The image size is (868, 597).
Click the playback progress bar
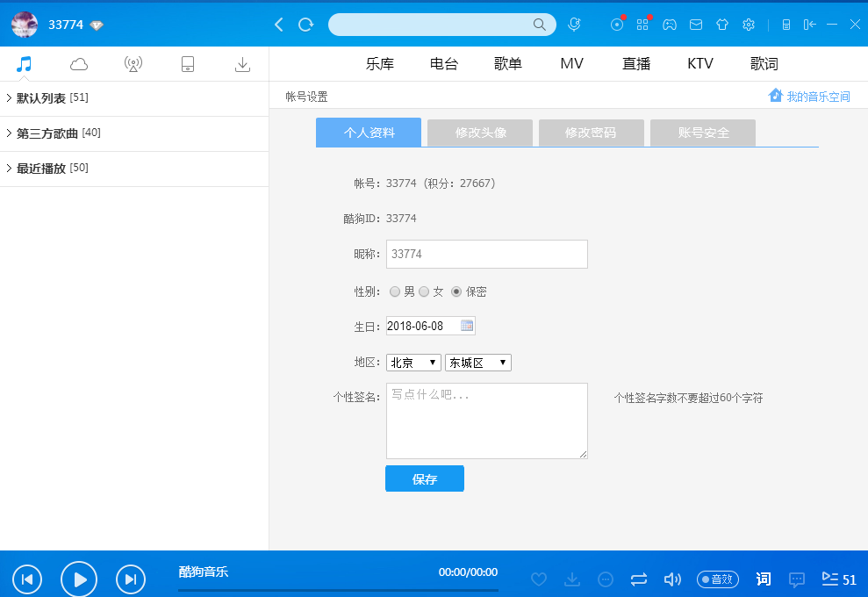(x=338, y=590)
